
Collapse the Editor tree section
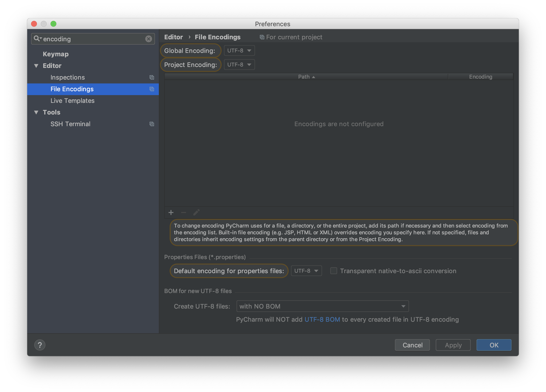[x=36, y=66]
